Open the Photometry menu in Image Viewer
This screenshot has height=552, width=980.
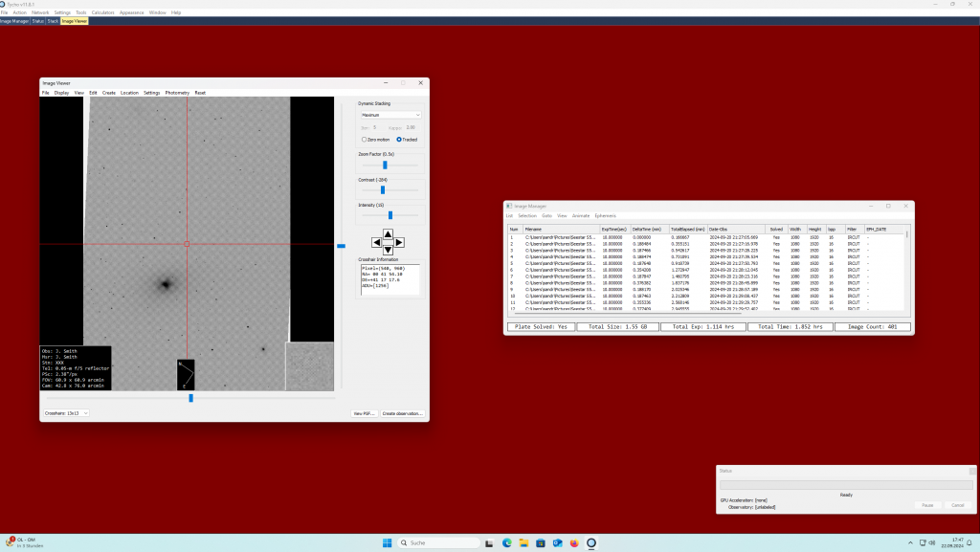click(x=177, y=93)
